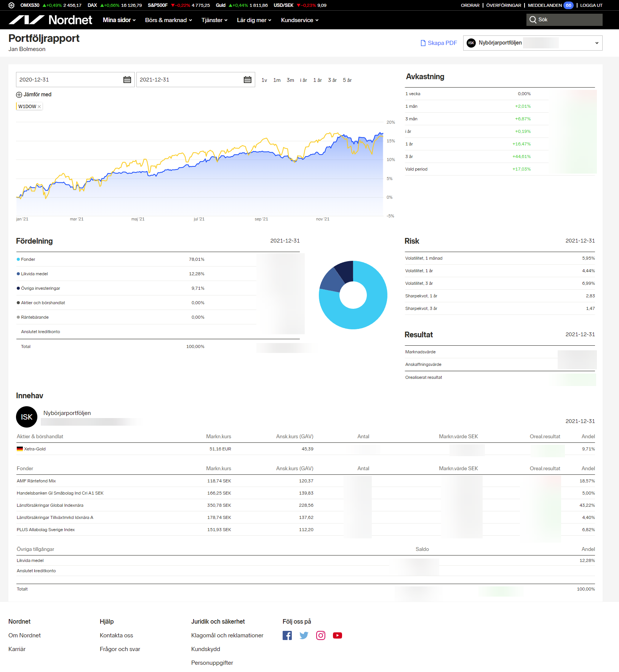Click the Likvida medel blue legend dot
619x672 pixels.
[x=18, y=274]
